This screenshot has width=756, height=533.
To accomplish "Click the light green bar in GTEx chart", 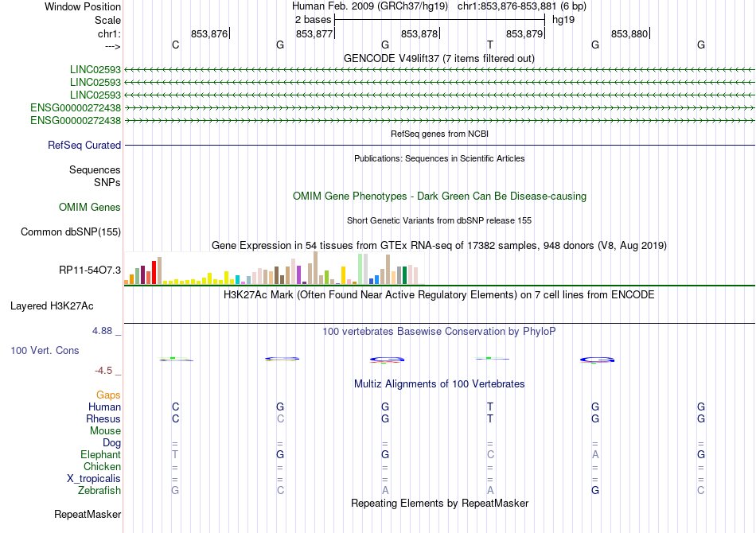I will tap(360, 269).
